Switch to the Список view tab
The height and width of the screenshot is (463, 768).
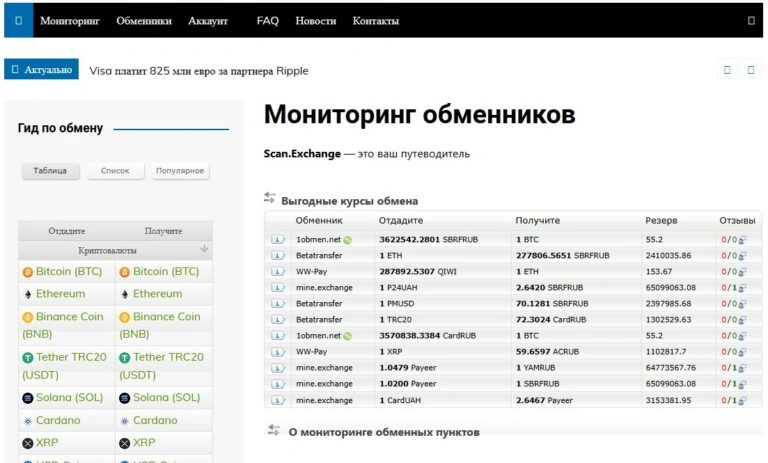pos(115,171)
